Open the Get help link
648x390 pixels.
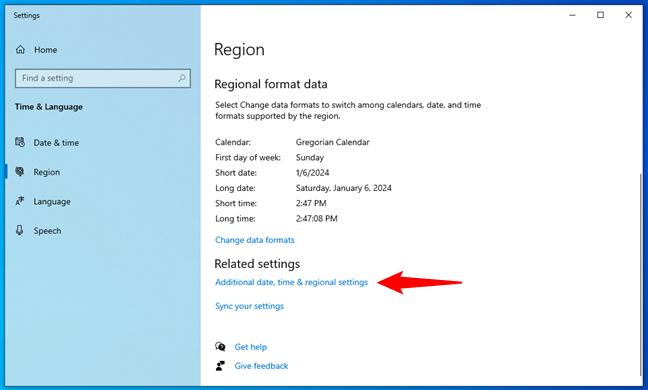251,347
